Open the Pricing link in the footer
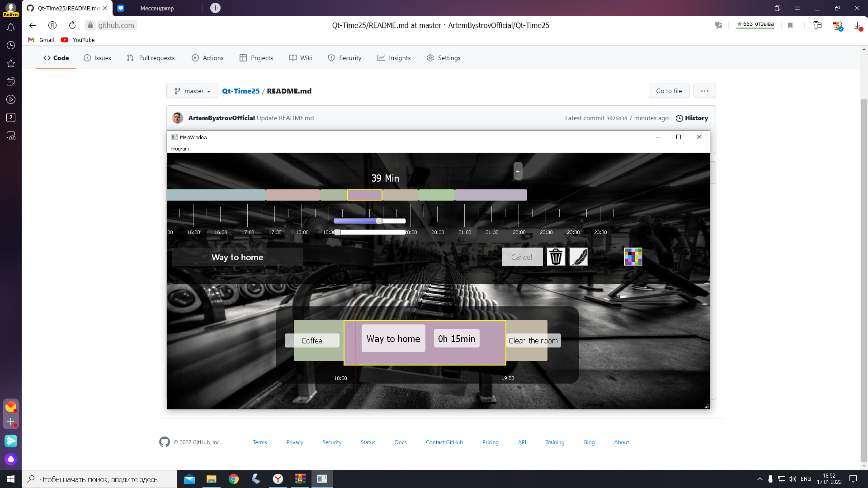868x488 pixels. pos(490,442)
